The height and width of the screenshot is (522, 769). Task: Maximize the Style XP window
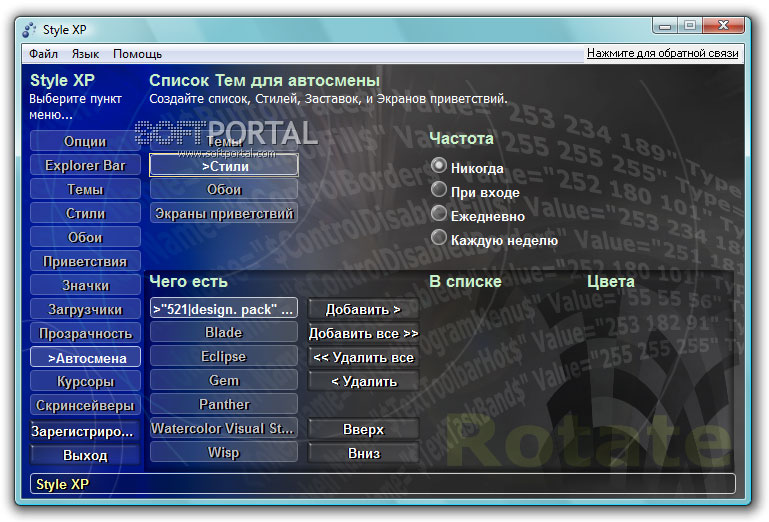pyautogui.click(x=690, y=26)
